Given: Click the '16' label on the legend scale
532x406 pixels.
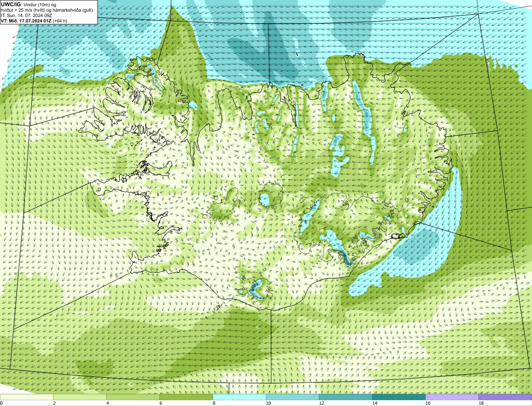Looking at the screenshot, I should click(x=428, y=403).
